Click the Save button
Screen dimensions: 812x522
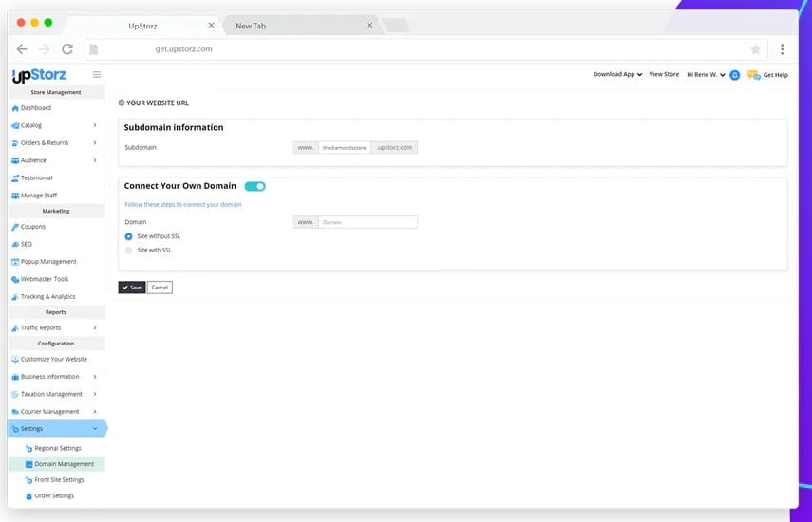click(132, 288)
